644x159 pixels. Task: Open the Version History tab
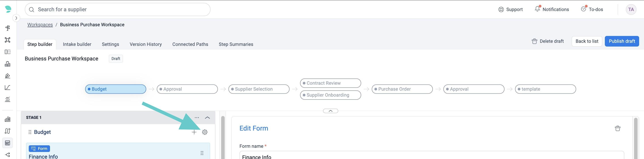(146, 44)
